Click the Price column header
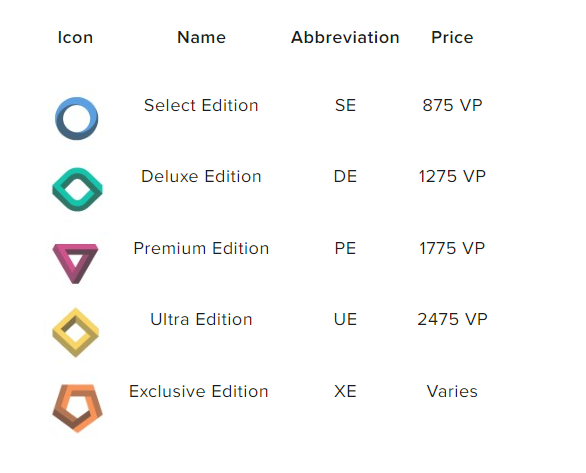Screen dimensions: 586x473 tap(452, 37)
